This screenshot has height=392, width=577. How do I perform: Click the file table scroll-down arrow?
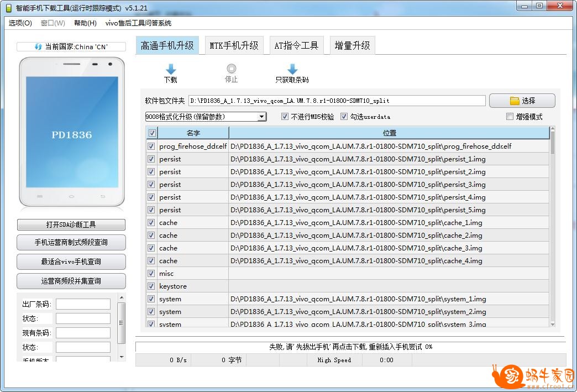tap(552, 324)
